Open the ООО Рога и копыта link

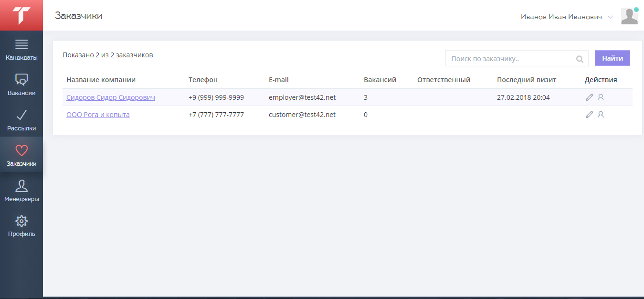[x=98, y=115]
